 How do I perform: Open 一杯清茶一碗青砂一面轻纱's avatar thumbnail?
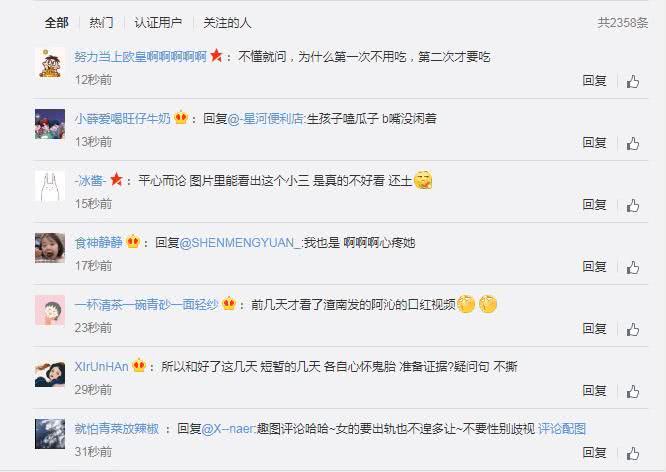(x=50, y=310)
